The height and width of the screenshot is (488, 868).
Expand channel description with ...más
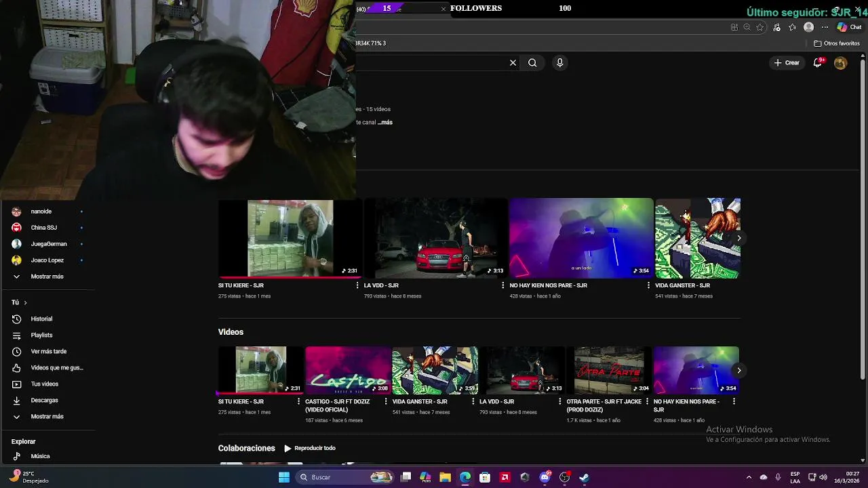(x=385, y=122)
